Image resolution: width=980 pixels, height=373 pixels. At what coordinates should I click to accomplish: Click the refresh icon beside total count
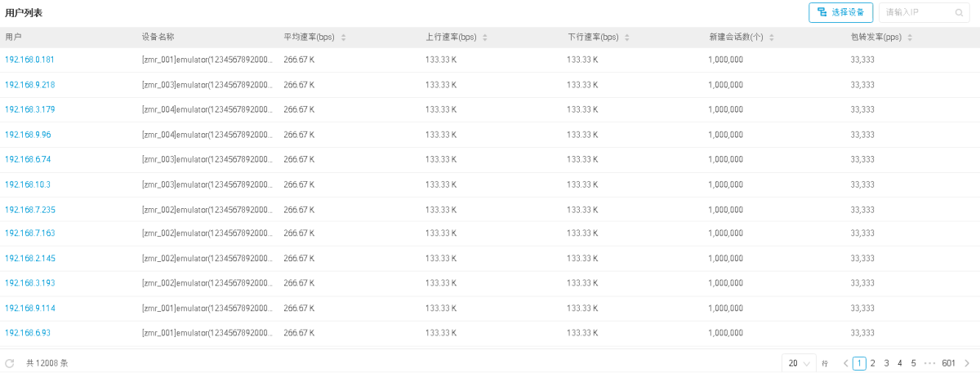[10, 363]
